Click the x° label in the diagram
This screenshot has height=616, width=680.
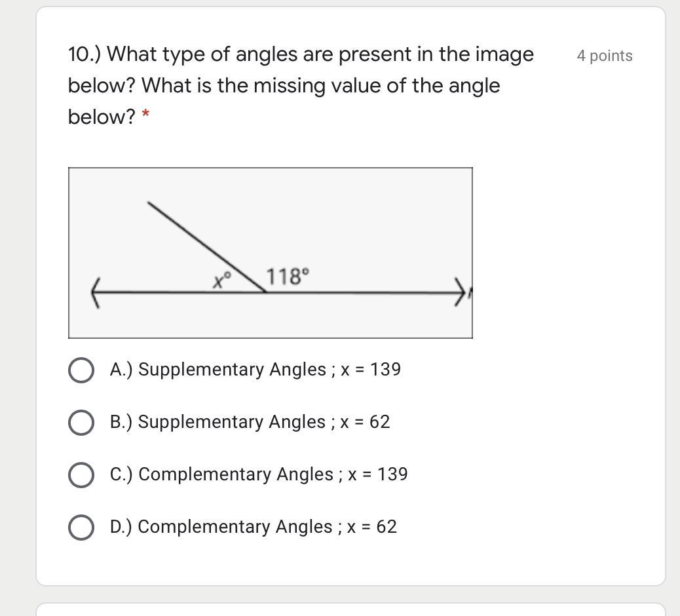[222, 280]
